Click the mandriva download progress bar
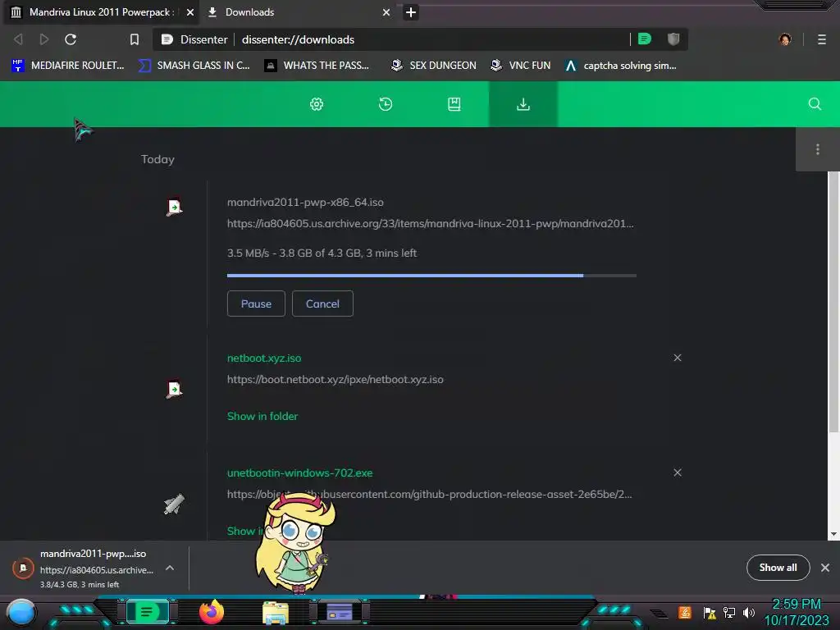The height and width of the screenshot is (630, 840). [431, 276]
